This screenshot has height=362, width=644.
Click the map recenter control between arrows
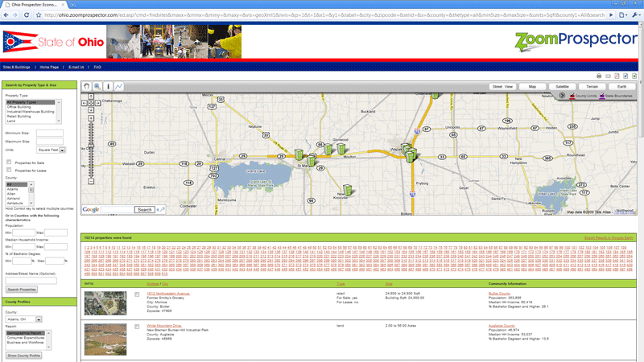[91, 103]
